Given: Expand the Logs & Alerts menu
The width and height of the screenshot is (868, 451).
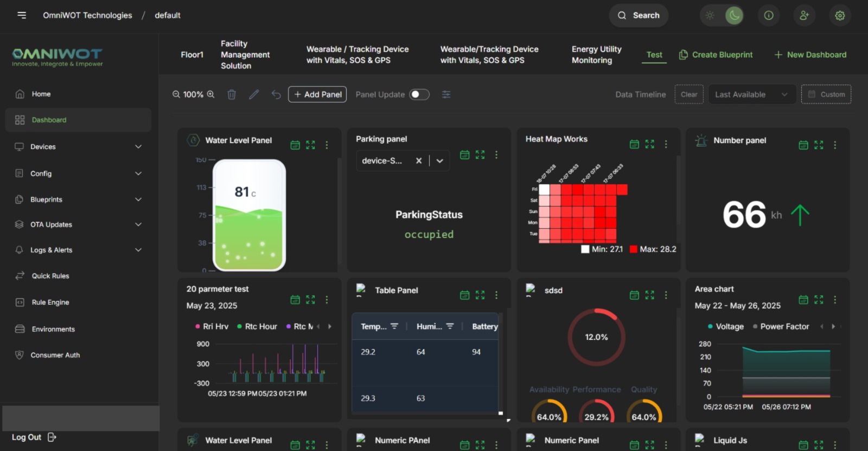Looking at the screenshot, I should point(78,250).
